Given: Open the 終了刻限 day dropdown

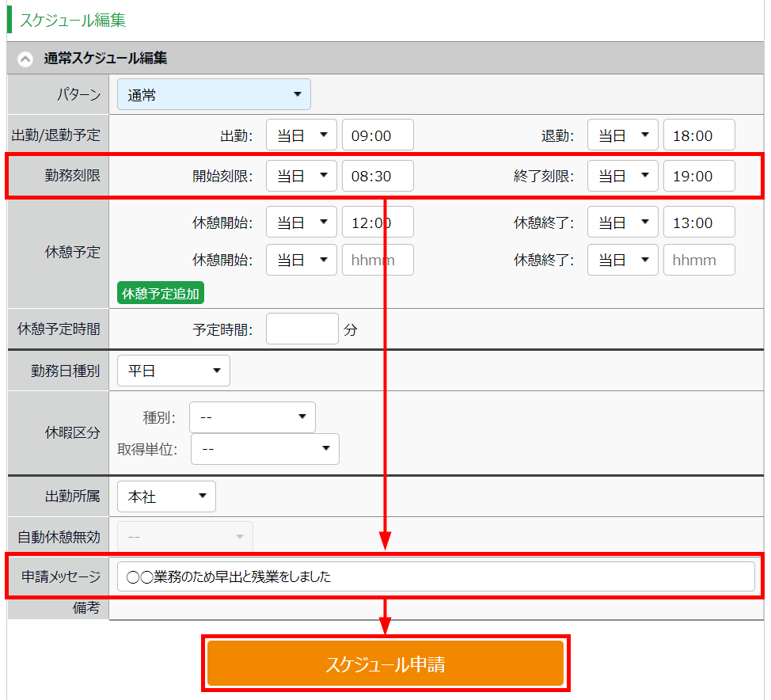Looking at the screenshot, I should click(622, 176).
